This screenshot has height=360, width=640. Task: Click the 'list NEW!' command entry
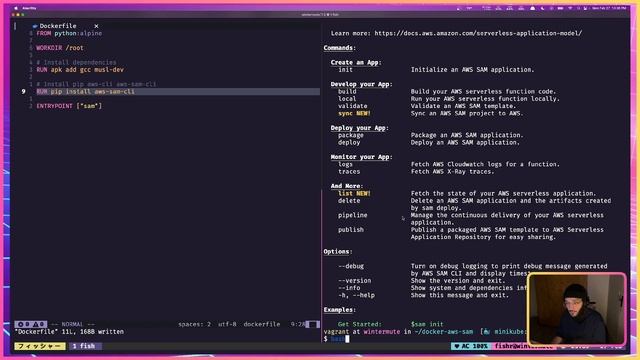(354, 193)
